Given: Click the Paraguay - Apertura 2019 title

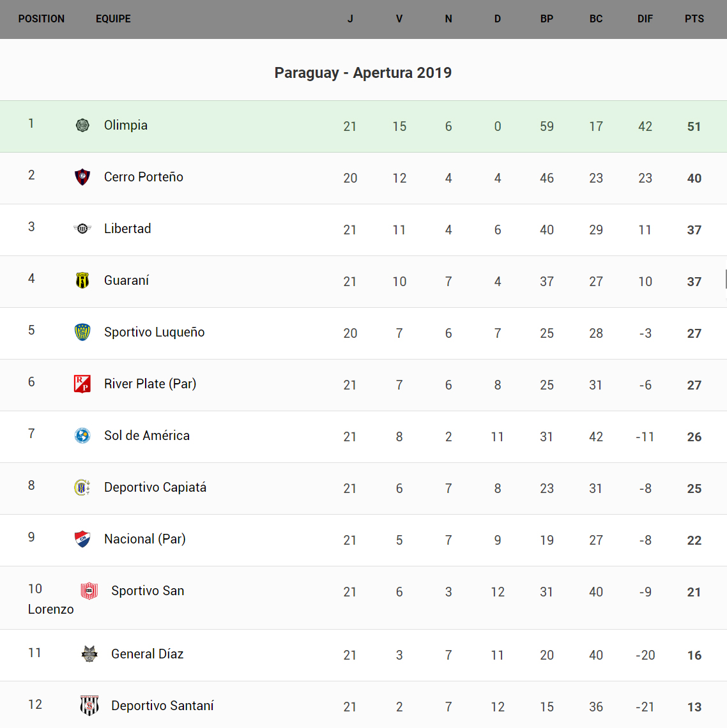Looking at the screenshot, I should pos(363,73).
